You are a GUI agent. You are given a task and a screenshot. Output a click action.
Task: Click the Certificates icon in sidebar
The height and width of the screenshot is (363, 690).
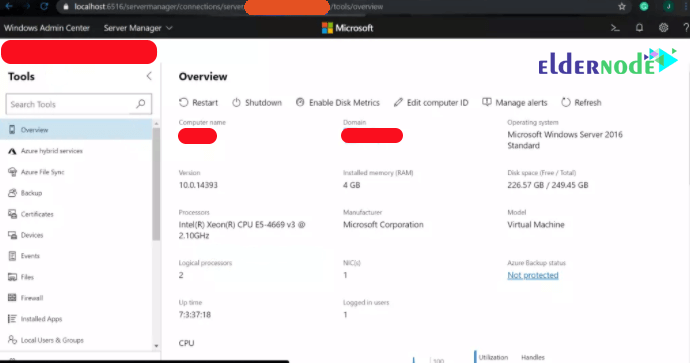pos(12,214)
